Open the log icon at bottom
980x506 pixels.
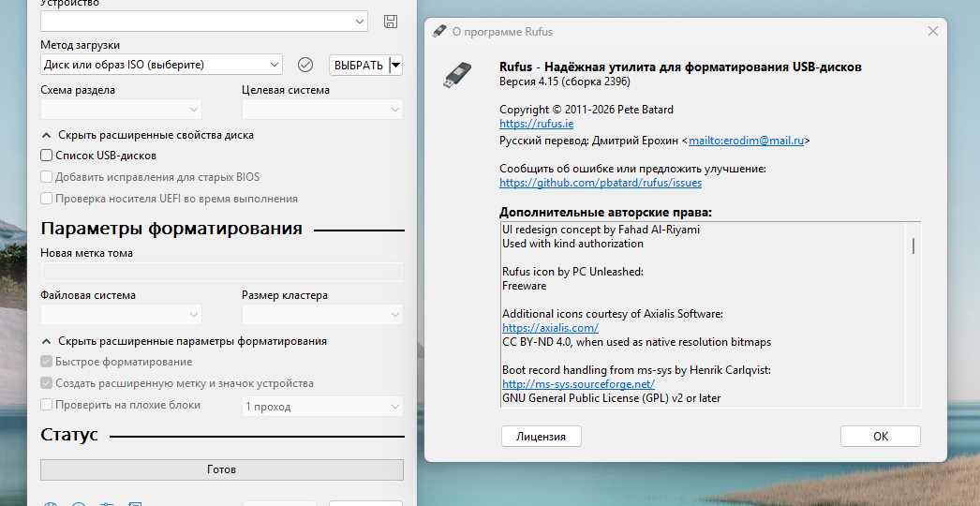pos(135,504)
